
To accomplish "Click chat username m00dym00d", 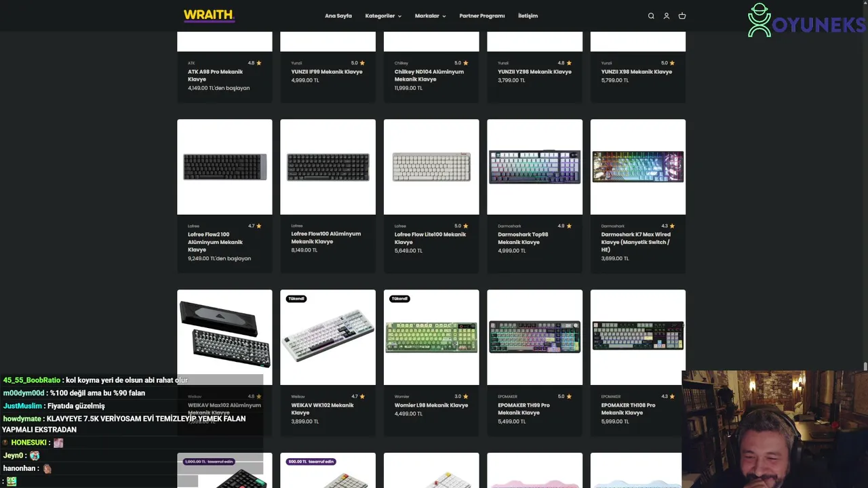I will (23, 393).
